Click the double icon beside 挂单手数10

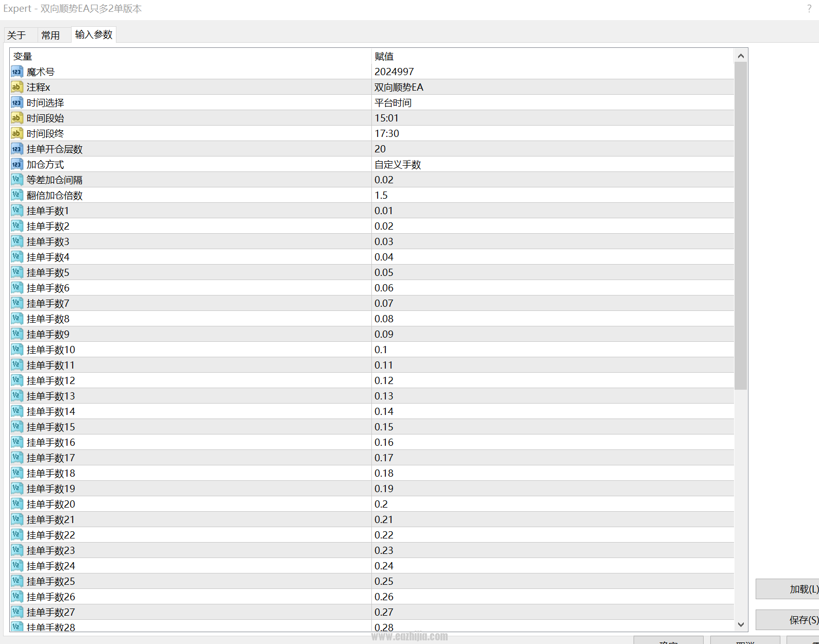(17, 350)
